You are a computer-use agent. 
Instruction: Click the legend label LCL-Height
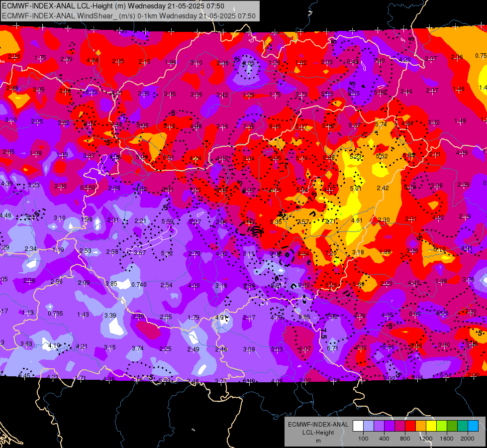[x=318, y=433]
